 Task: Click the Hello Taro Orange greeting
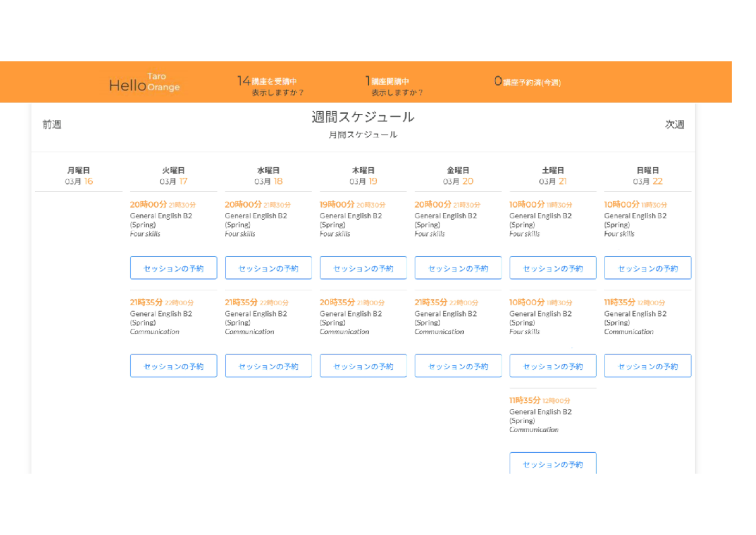(x=144, y=83)
